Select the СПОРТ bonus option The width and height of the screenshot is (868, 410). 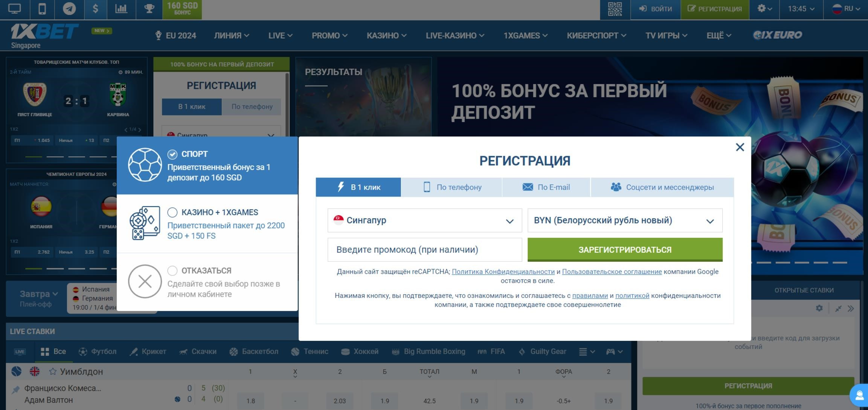[x=207, y=166]
